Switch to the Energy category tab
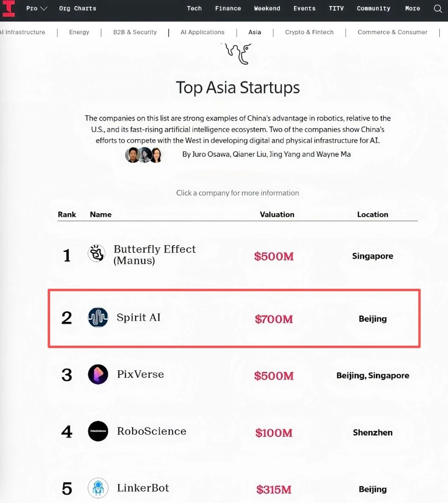This screenshot has height=503, width=448. pyautogui.click(x=79, y=32)
